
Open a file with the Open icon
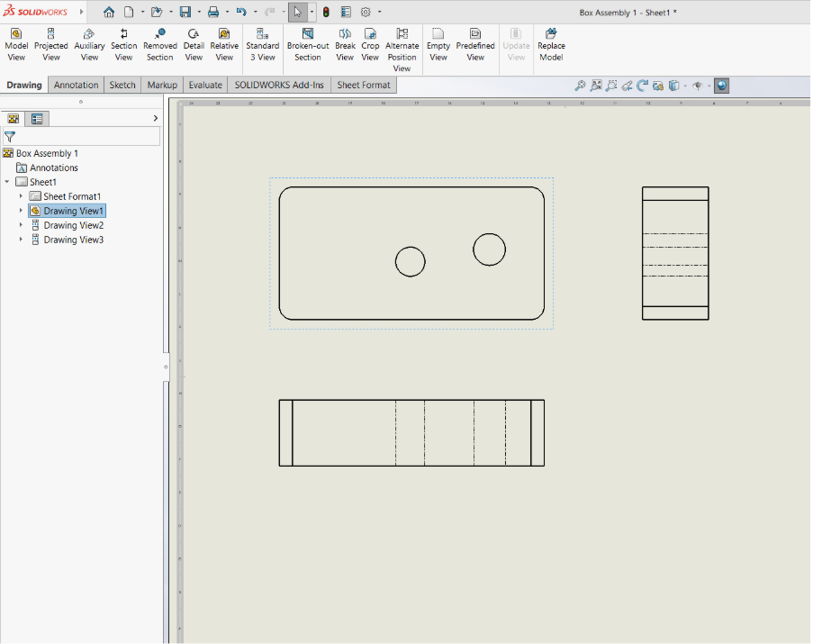157,12
